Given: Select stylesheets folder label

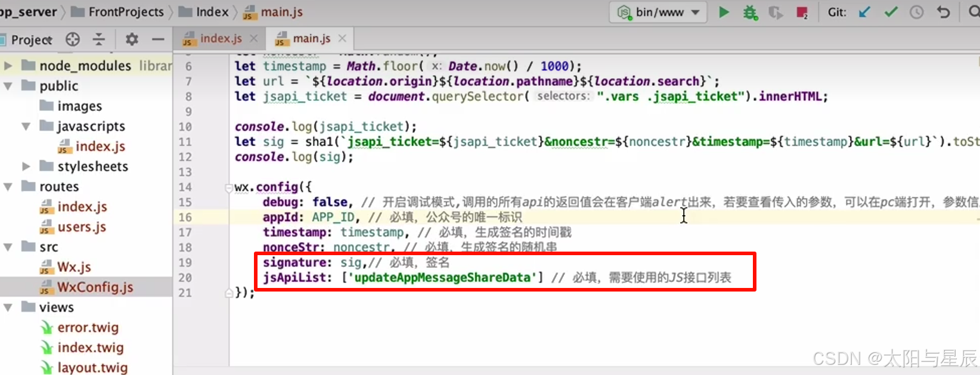Looking at the screenshot, I should 92,166.
